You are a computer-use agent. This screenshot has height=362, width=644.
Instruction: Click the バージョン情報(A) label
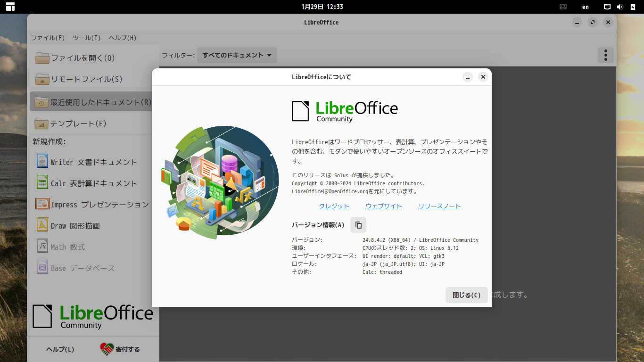coord(318,225)
